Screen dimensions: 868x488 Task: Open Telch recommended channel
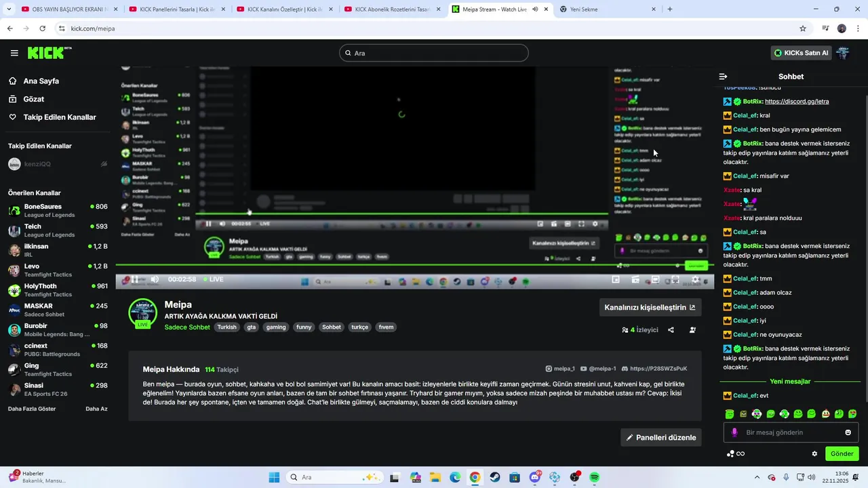click(58, 230)
